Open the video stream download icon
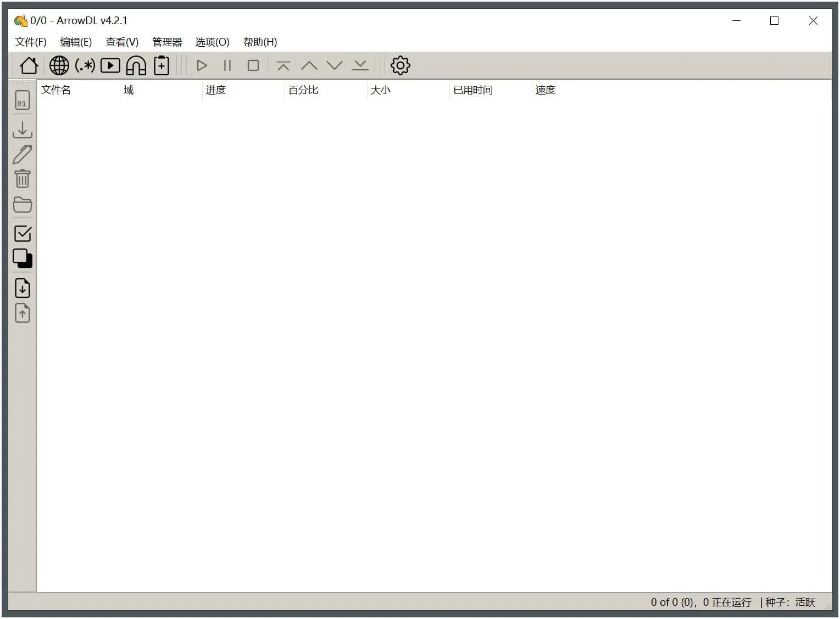 point(110,65)
